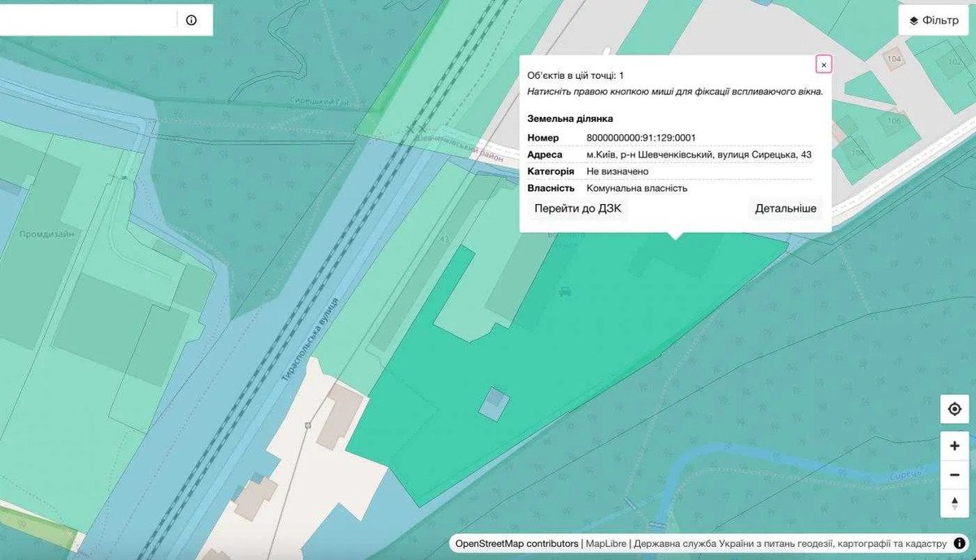
Task: Open the Державна служба України link
Action: pos(790,544)
